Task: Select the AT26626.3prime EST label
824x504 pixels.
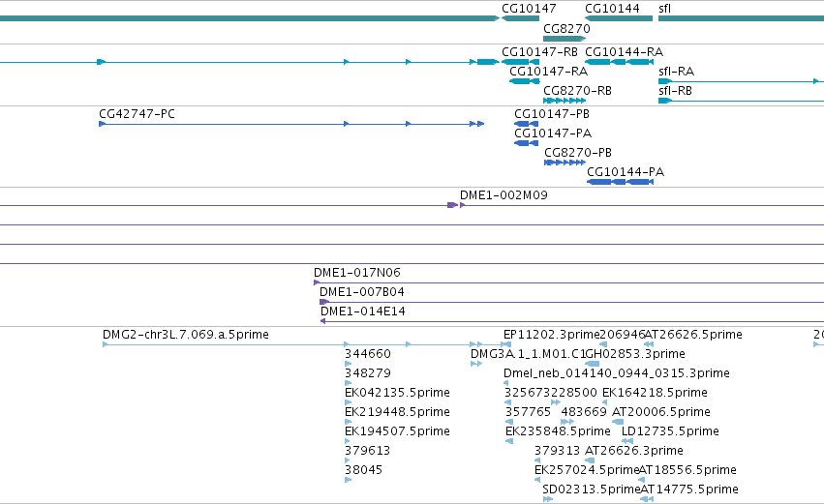Action: coord(634,452)
